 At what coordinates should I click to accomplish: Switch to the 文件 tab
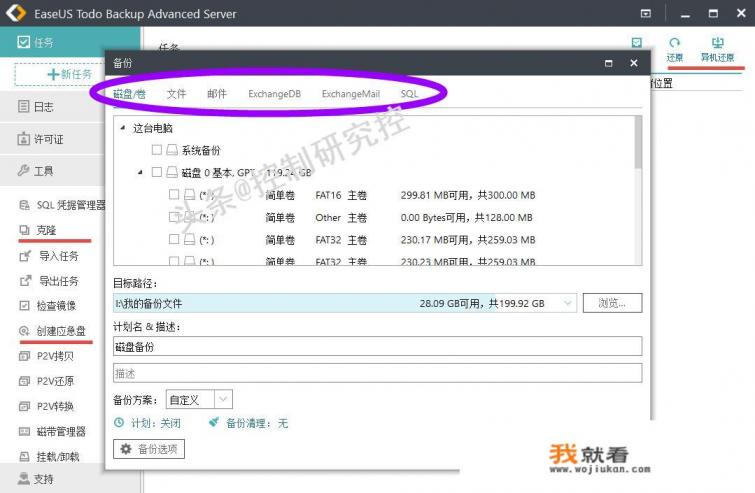(x=176, y=94)
